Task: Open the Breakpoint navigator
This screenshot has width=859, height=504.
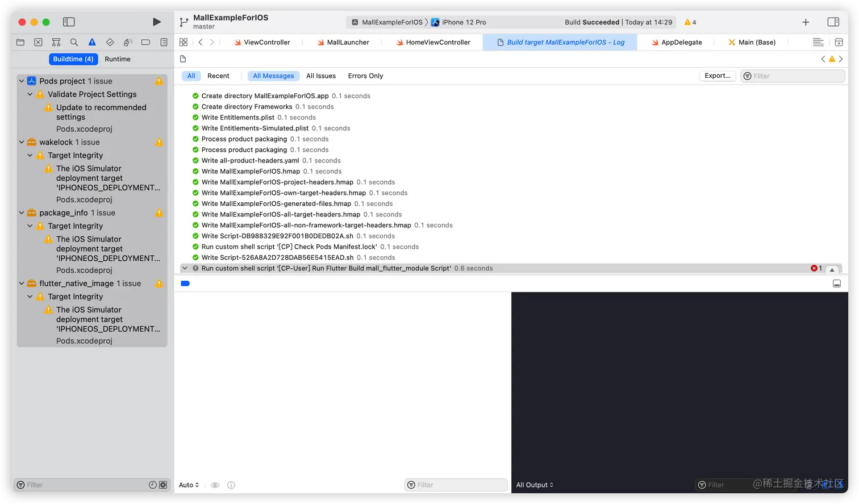Action: tap(145, 42)
